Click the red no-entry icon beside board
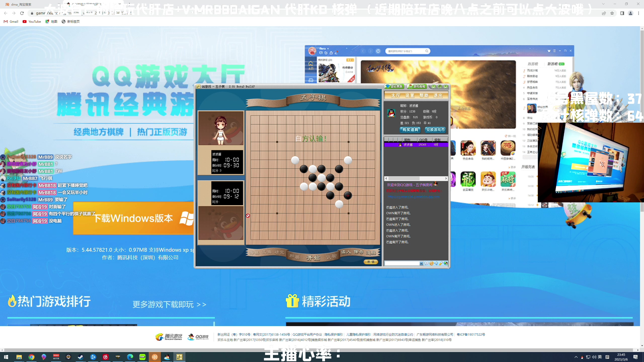Screen dimensions: 644x362 [248, 216]
